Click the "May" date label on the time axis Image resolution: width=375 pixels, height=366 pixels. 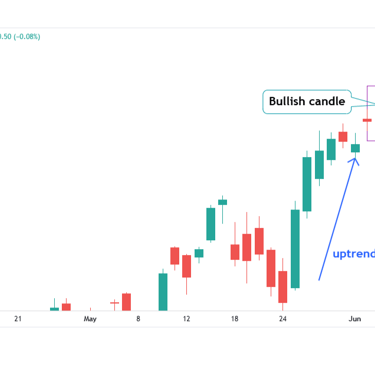[x=90, y=319]
